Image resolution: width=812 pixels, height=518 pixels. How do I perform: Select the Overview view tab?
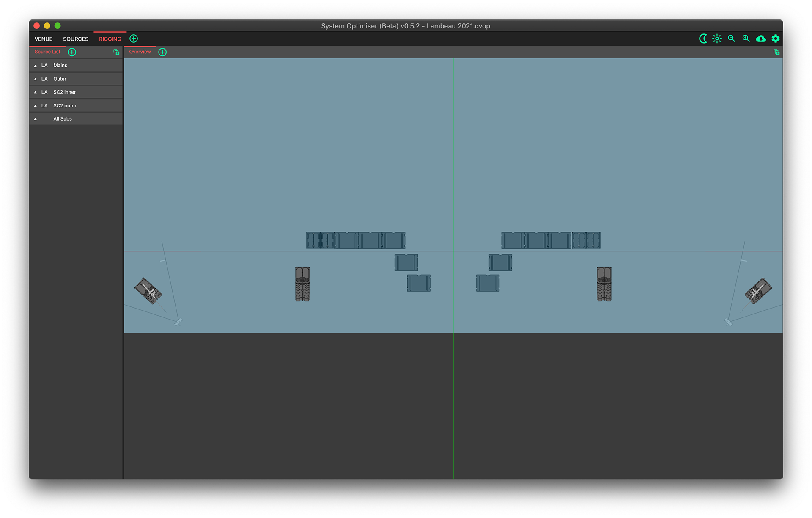140,52
